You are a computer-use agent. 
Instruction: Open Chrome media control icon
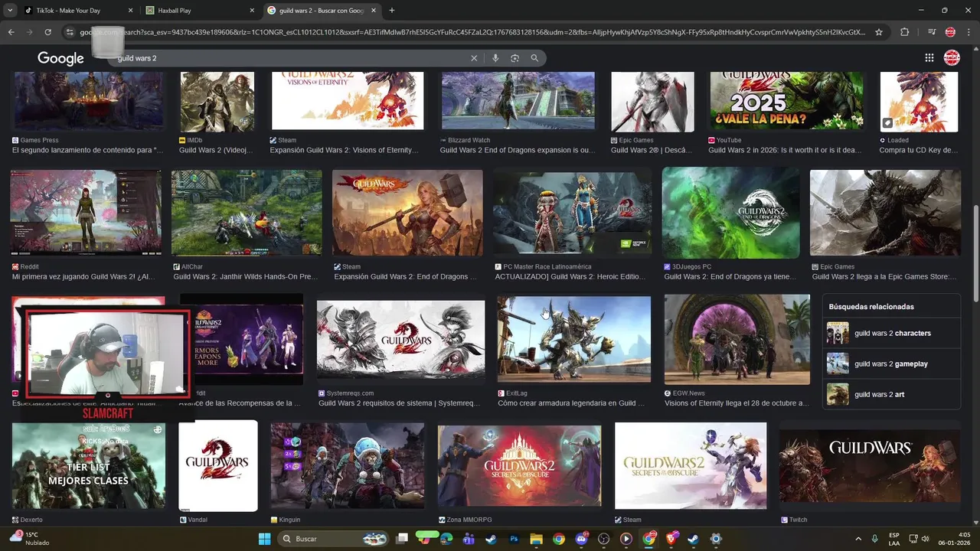(932, 32)
